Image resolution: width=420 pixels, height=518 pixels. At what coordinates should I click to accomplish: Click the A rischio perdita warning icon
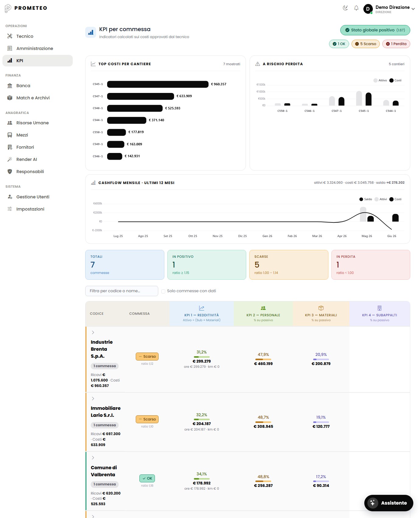pos(257,64)
